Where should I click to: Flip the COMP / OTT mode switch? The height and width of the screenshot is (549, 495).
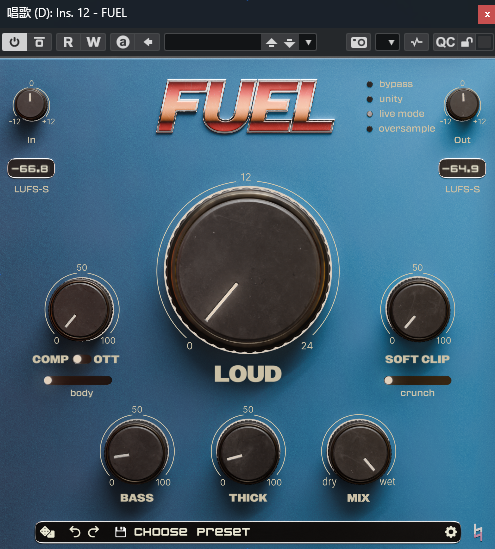[81, 359]
